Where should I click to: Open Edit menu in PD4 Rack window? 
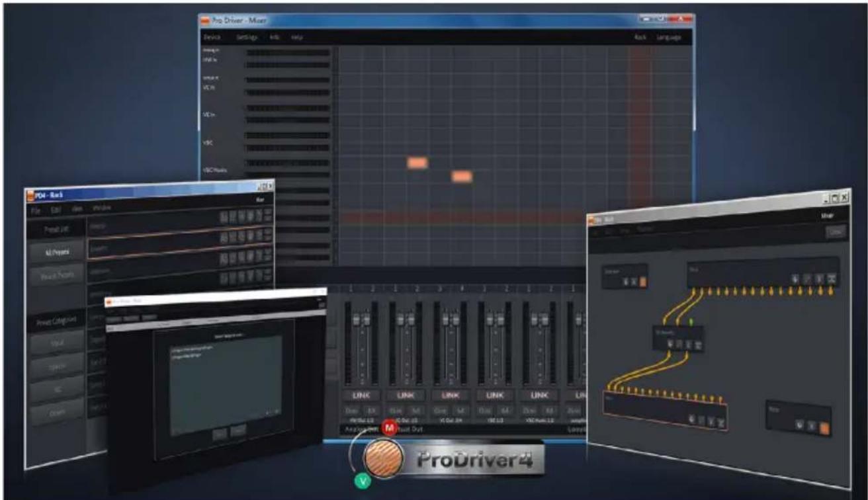(56, 210)
